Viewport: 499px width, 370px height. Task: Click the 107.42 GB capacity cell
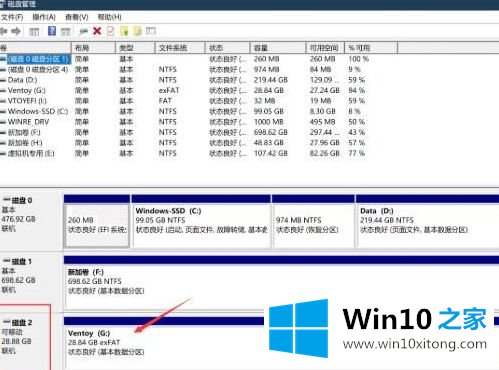[271, 153]
